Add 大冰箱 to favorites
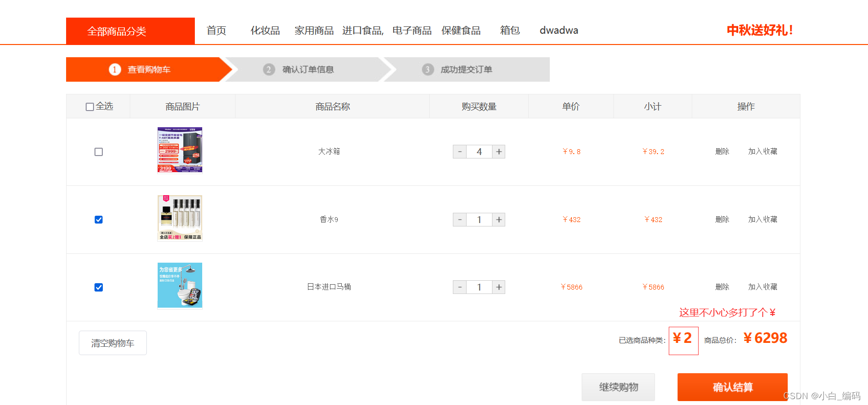Image resolution: width=868 pixels, height=405 pixels. pyautogui.click(x=763, y=152)
